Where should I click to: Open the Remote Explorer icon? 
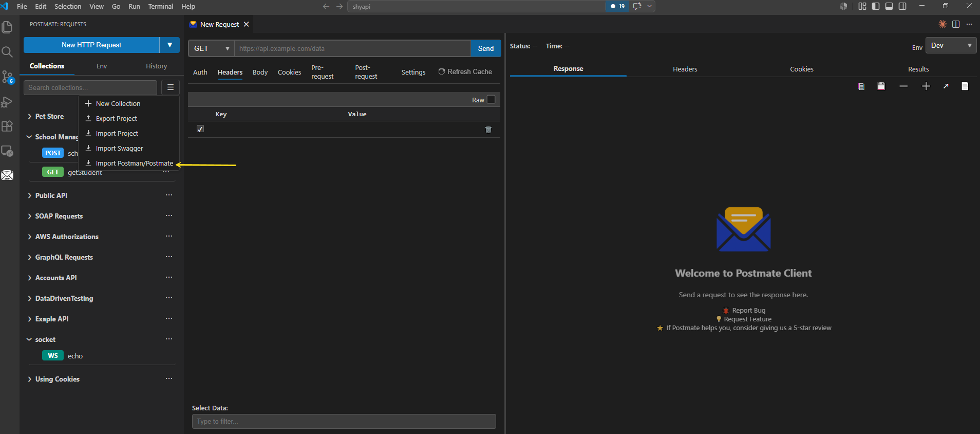pos(7,151)
